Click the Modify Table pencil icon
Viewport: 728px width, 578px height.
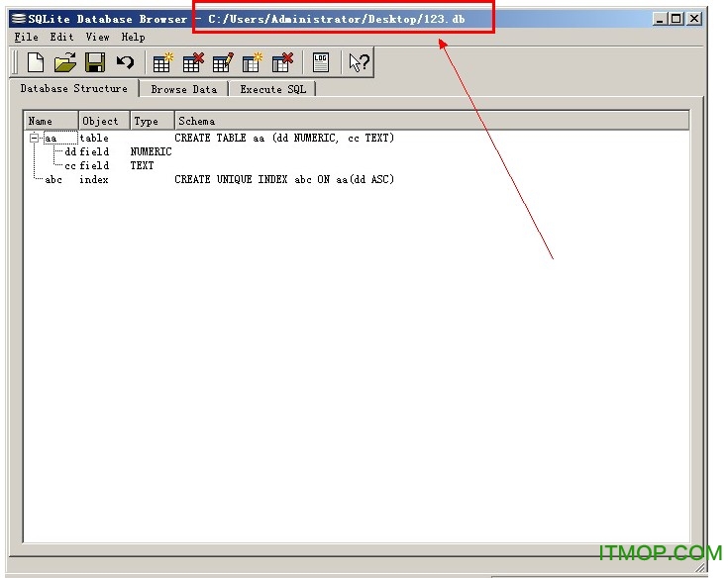coord(223,62)
